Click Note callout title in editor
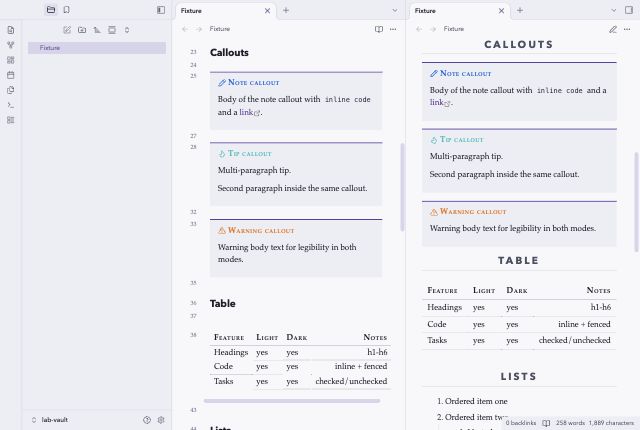Screen dimensions: 640x430 pyautogui.click(x=253, y=82)
